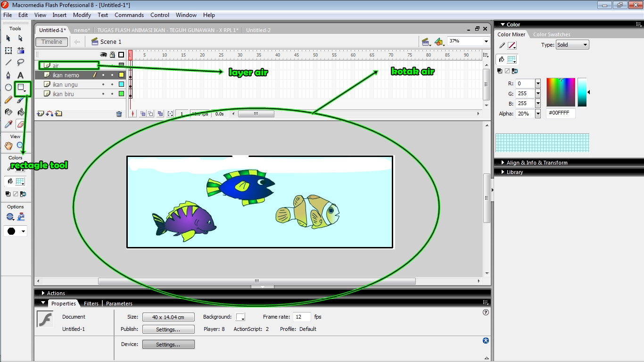Delete layer with the trash icon
This screenshot has height=362, width=644.
(x=119, y=114)
